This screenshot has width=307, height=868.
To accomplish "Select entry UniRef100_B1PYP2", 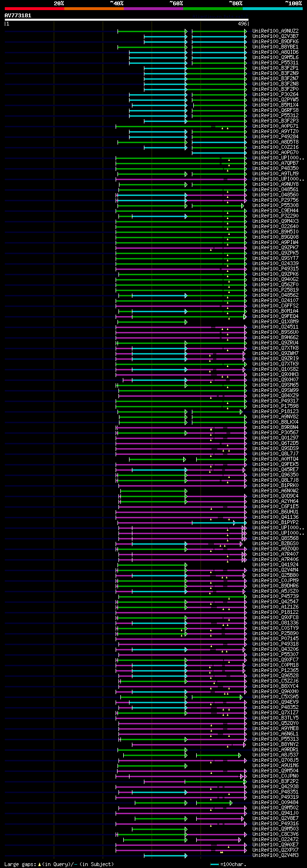I will (275, 522).
